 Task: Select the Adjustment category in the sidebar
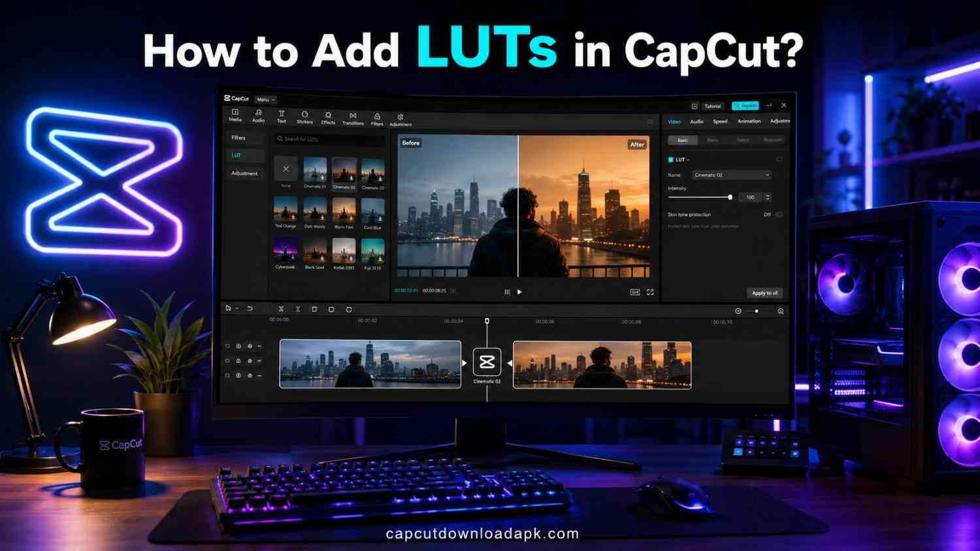[x=244, y=173]
